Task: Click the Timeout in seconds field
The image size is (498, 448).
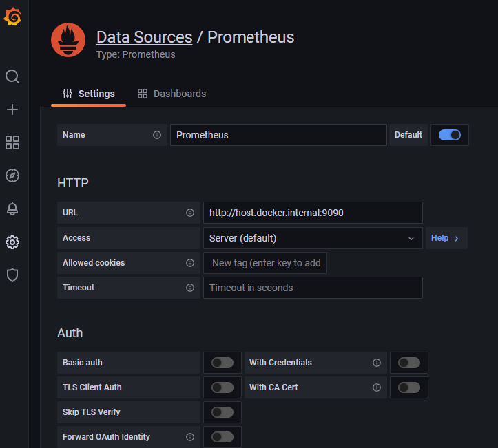Action: [312, 288]
